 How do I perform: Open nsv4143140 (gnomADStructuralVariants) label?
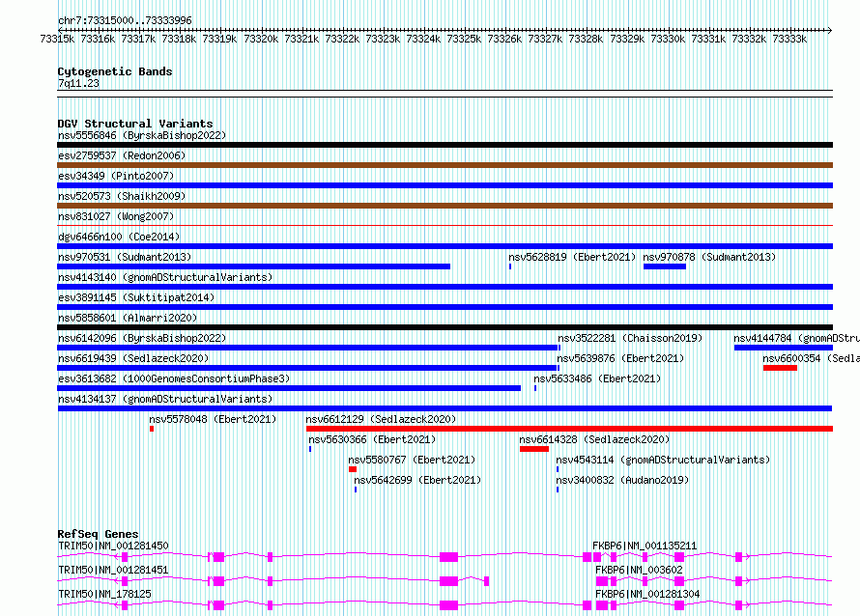coord(165,277)
